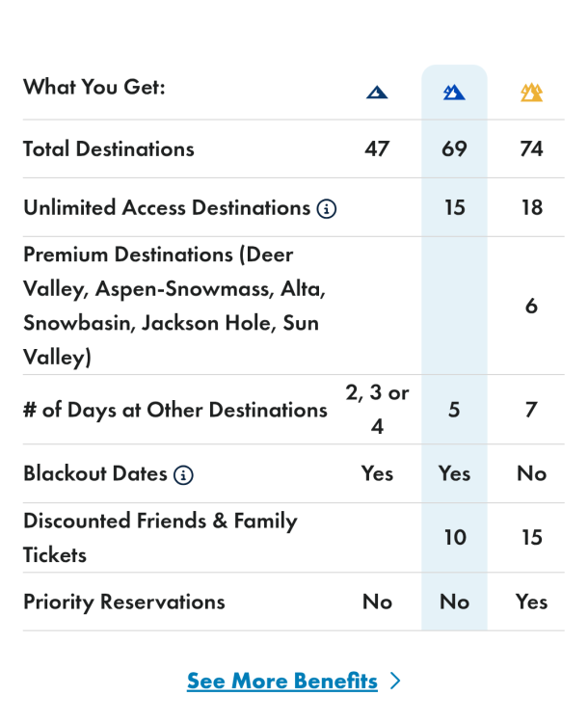Click the 'Yes' value for Priority Reservations

531,602
